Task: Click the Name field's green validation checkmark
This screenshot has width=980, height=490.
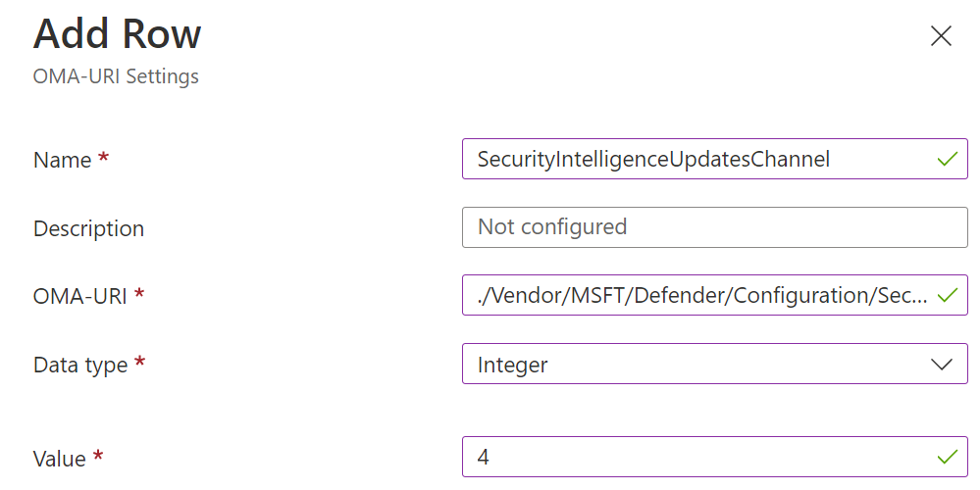Action: point(947,159)
